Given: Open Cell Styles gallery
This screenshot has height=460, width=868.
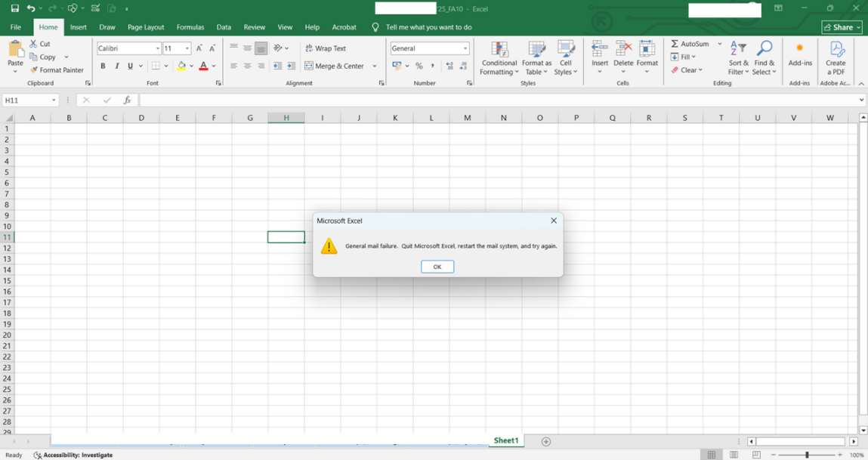Looking at the screenshot, I should coord(566,57).
